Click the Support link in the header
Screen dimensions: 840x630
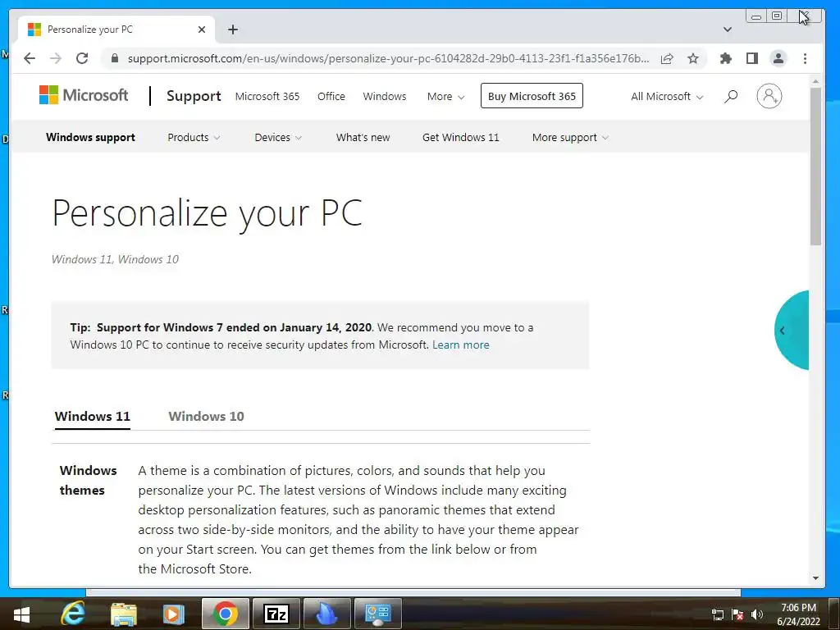click(x=194, y=96)
